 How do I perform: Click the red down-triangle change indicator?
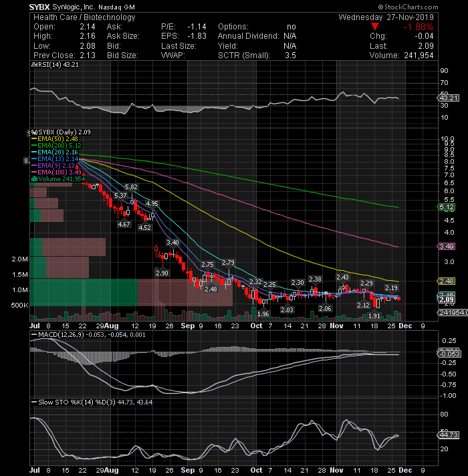coord(375,27)
